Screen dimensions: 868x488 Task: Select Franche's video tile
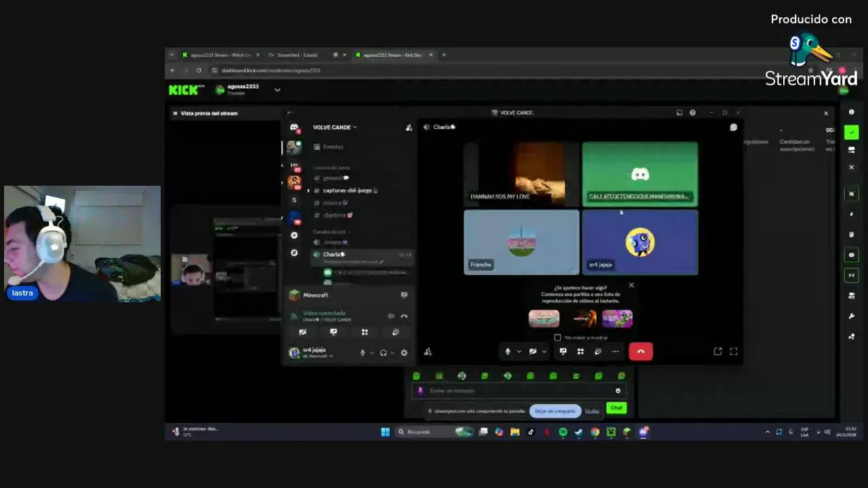(521, 242)
